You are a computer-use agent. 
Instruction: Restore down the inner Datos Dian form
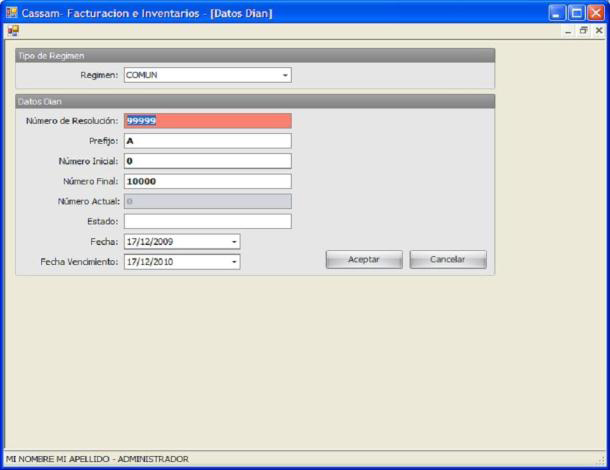click(x=584, y=31)
